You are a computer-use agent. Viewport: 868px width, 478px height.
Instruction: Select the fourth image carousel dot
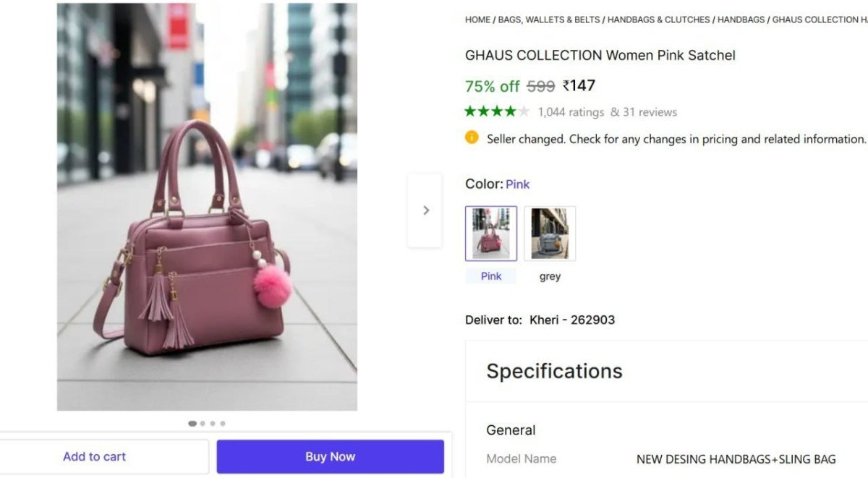coord(223,423)
